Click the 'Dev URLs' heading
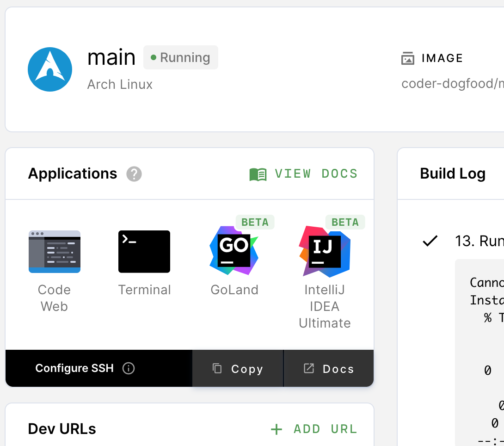The width and height of the screenshot is (504, 446). tap(62, 429)
